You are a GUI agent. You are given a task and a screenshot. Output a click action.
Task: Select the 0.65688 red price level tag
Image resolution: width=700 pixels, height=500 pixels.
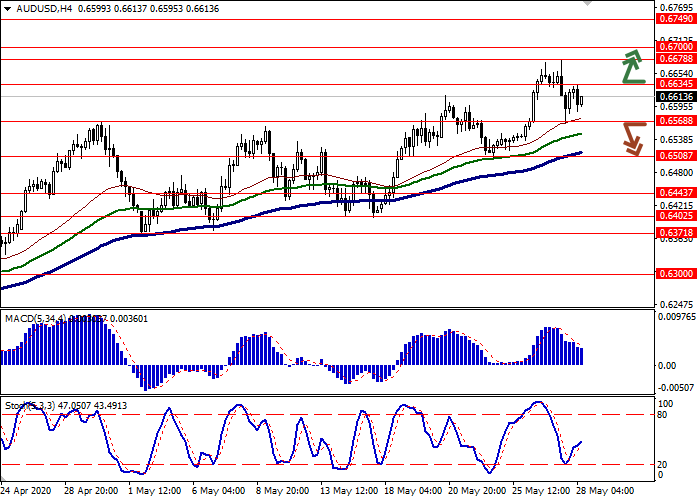tap(676, 121)
